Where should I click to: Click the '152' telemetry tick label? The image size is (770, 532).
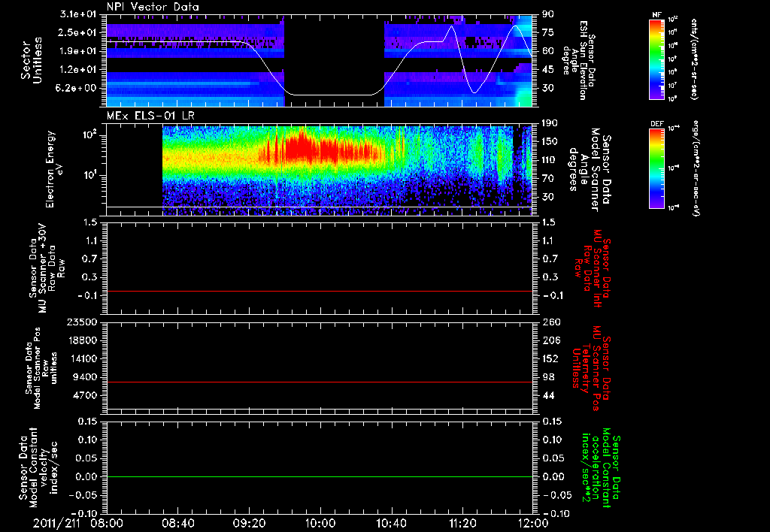550,358
